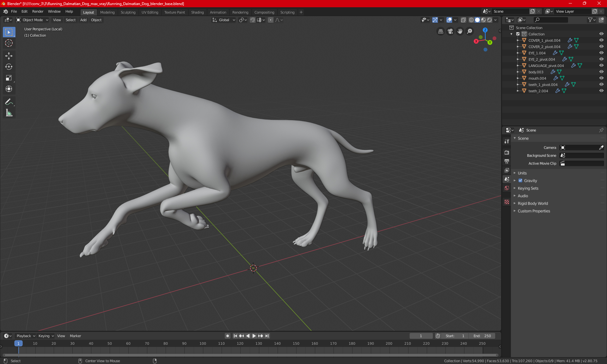Click the Start frame field

coord(455,336)
